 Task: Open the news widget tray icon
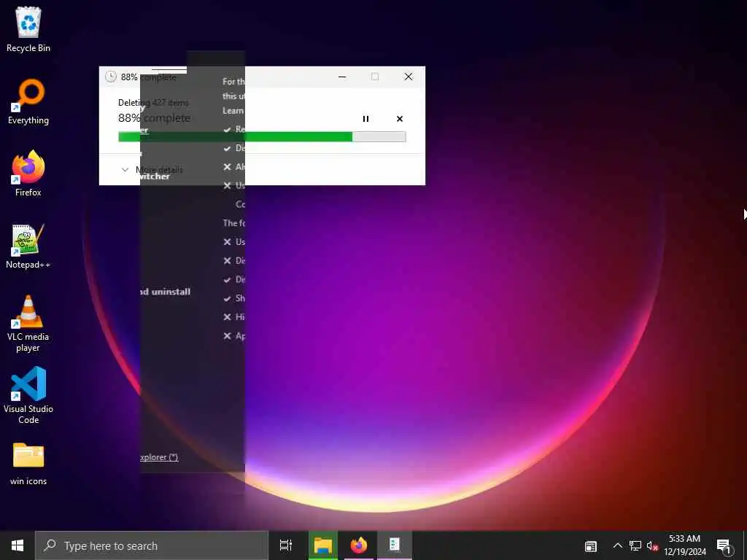tap(591, 546)
